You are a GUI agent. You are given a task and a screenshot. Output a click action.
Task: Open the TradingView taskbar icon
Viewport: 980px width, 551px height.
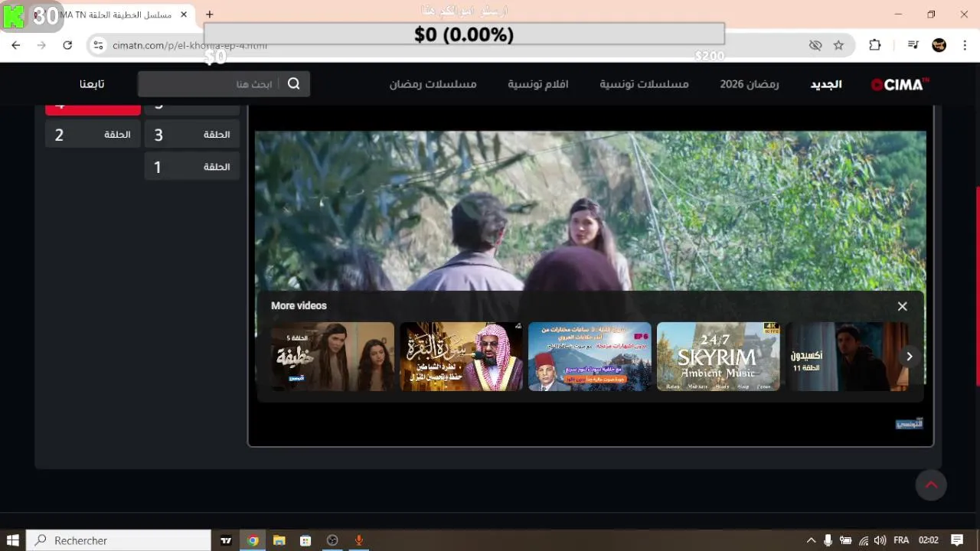tap(226, 540)
